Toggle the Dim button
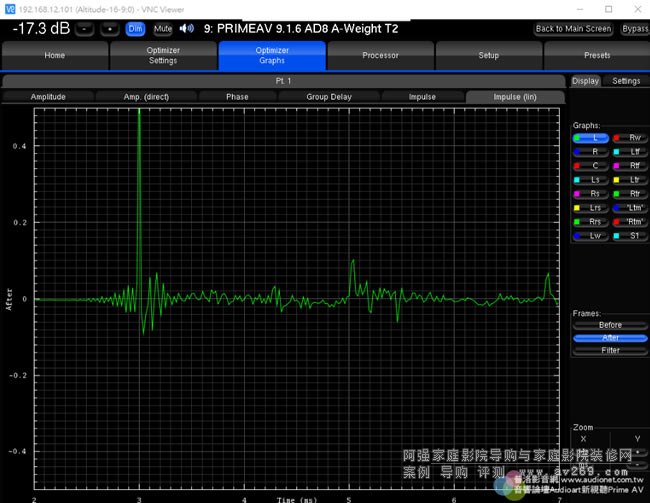Viewport: 650px width, 503px height. pos(136,28)
